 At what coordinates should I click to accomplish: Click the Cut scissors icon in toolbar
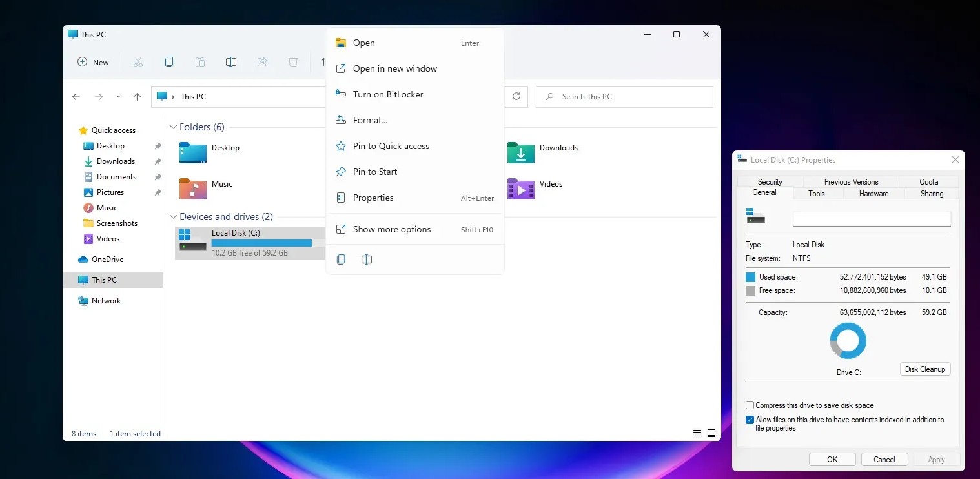coord(138,62)
